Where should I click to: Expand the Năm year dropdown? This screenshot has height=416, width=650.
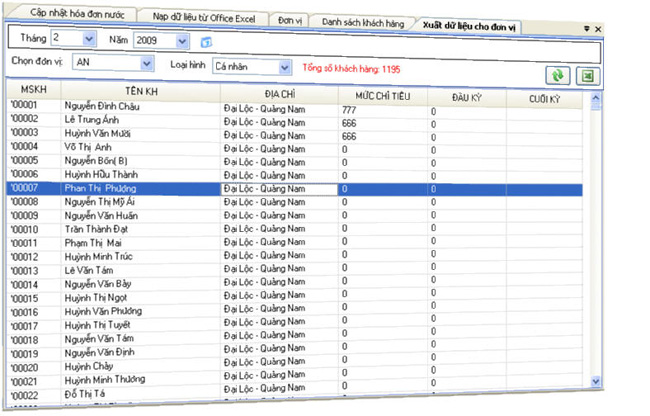coord(181,40)
